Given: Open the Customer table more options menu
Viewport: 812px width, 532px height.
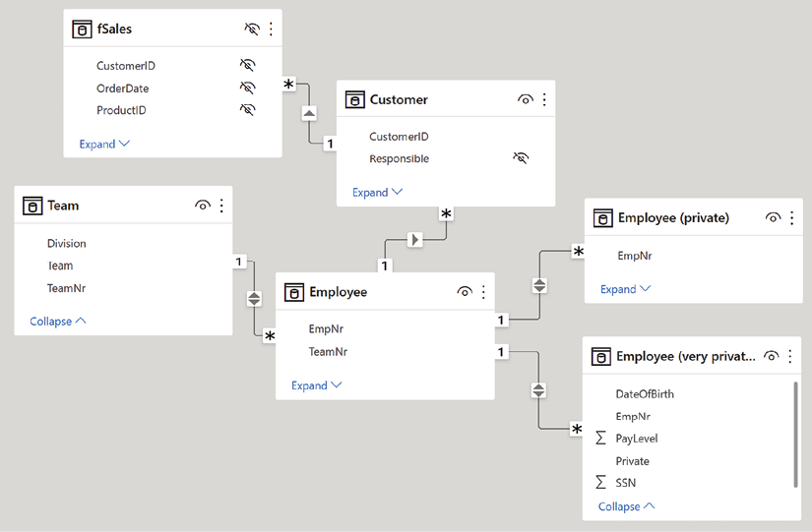Looking at the screenshot, I should 544,99.
